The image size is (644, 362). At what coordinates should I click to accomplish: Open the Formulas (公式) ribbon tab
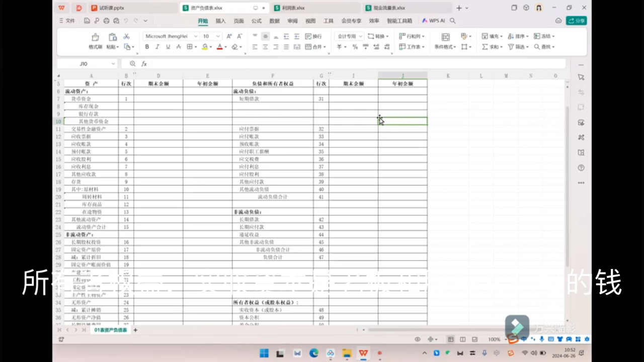[x=256, y=21]
